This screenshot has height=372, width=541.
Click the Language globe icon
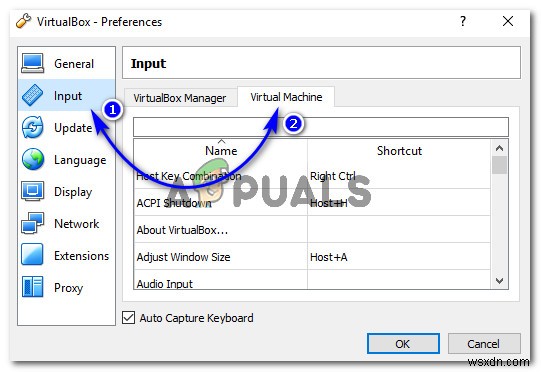pos(32,159)
